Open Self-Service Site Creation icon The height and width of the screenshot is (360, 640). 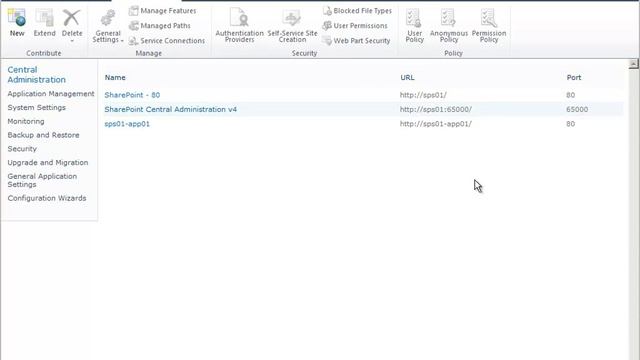[292, 18]
